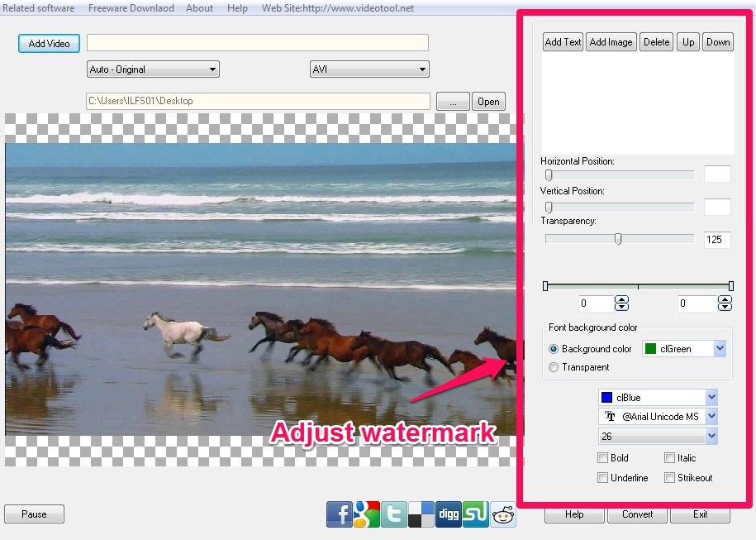Share via the Digg icon
The height and width of the screenshot is (540, 756).
(449, 514)
